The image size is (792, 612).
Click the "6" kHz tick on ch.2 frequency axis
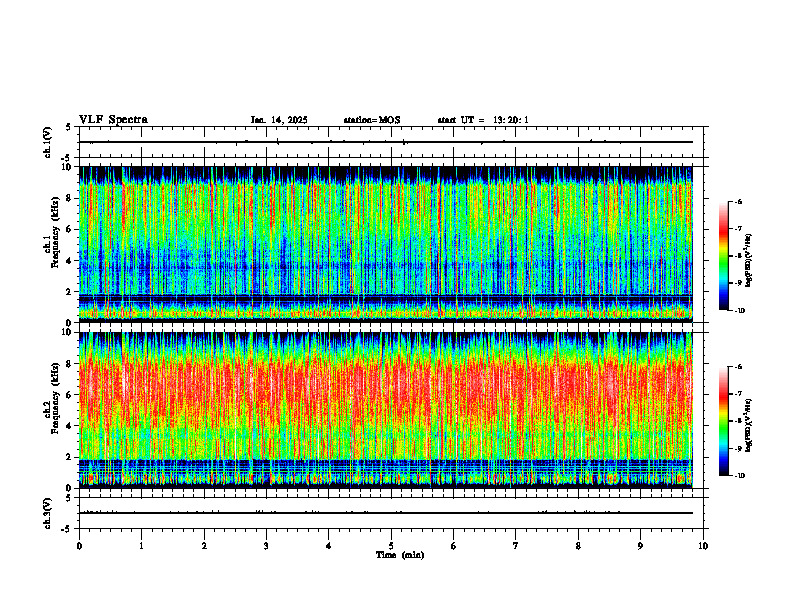(70, 395)
